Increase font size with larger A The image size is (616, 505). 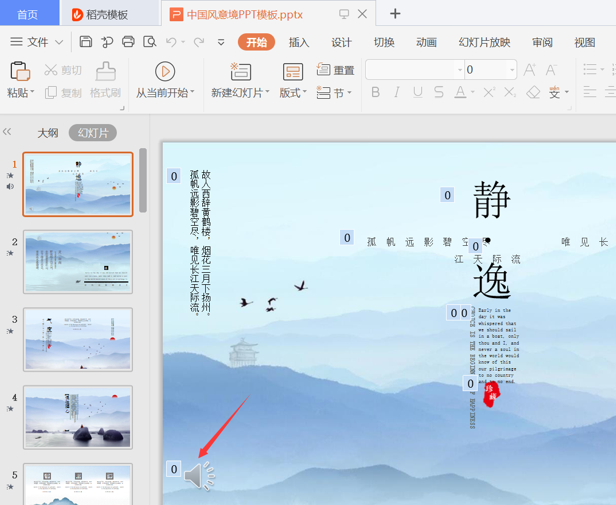point(530,70)
